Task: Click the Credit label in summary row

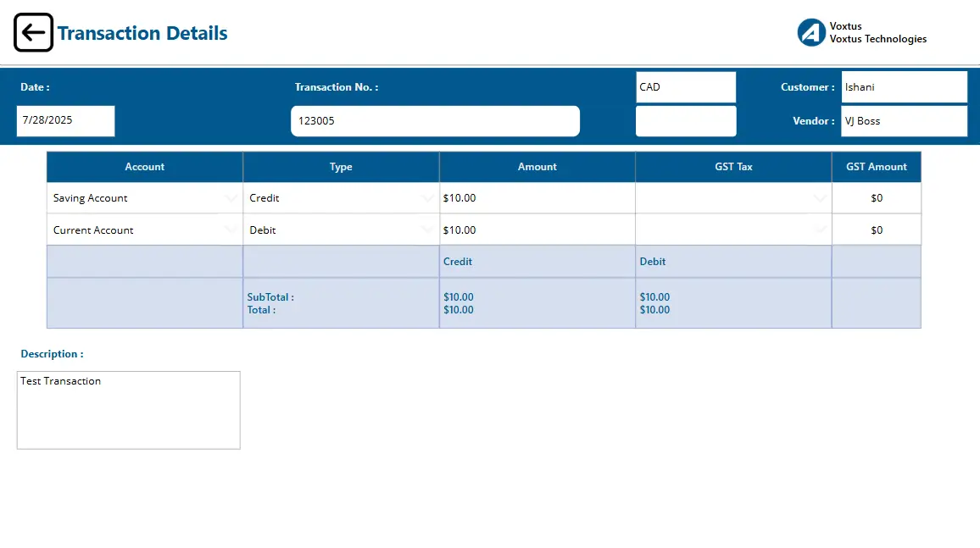Action: coord(458,262)
